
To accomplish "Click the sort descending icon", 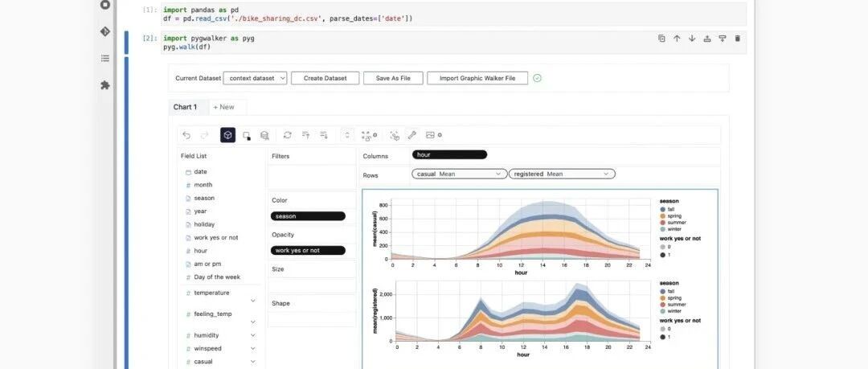I will 324,135.
